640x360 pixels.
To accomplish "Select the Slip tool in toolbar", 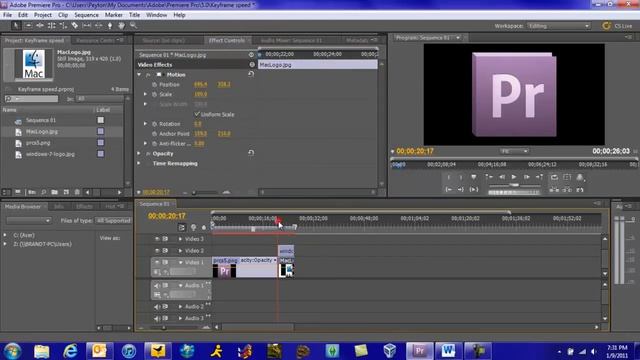I will click(87, 26).
